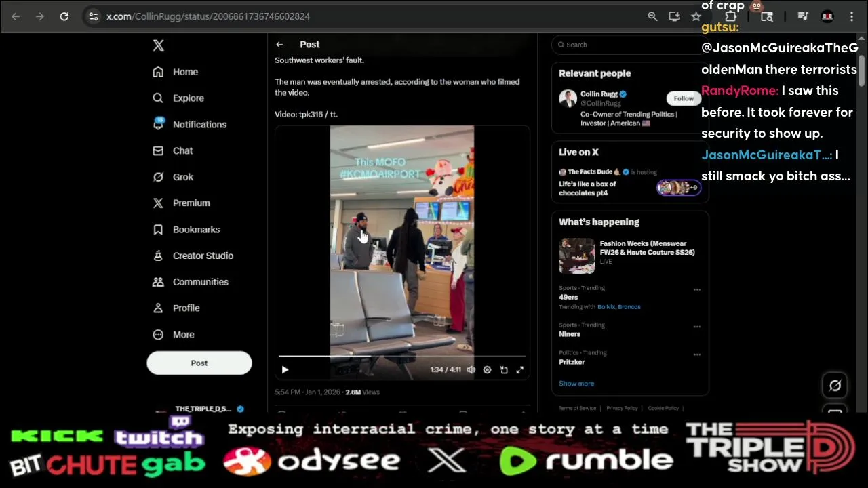Click the floating Grok button at right edge
The height and width of the screenshot is (488, 868).
tap(835, 386)
